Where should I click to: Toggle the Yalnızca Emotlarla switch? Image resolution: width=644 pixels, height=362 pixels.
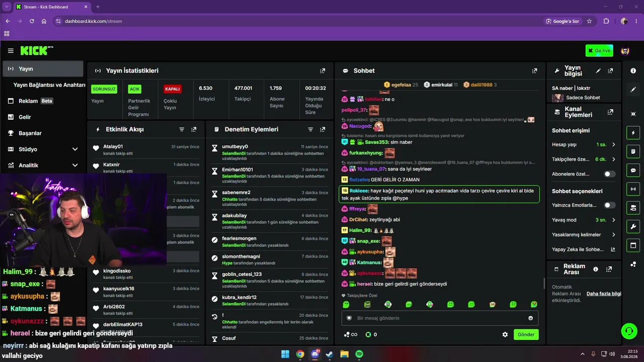[x=610, y=205]
